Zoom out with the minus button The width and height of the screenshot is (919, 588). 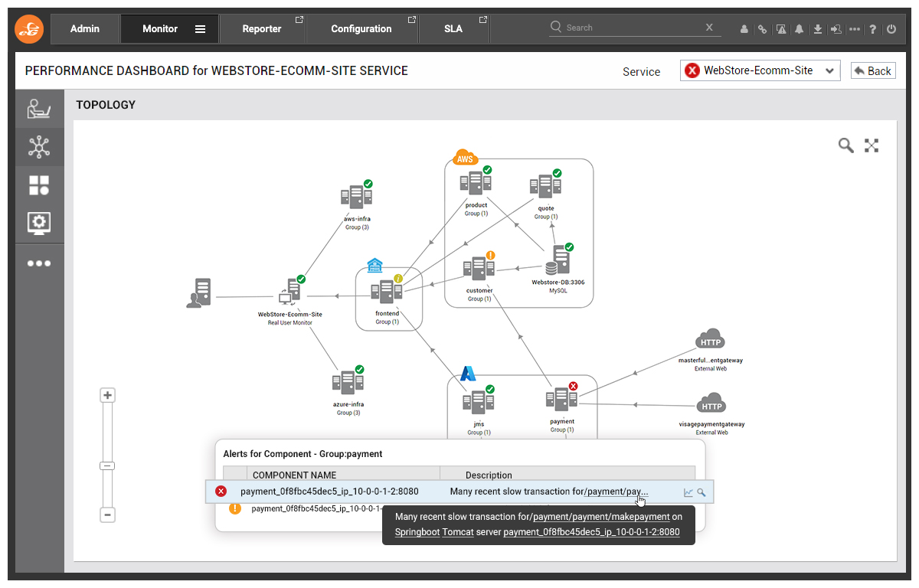click(x=108, y=515)
